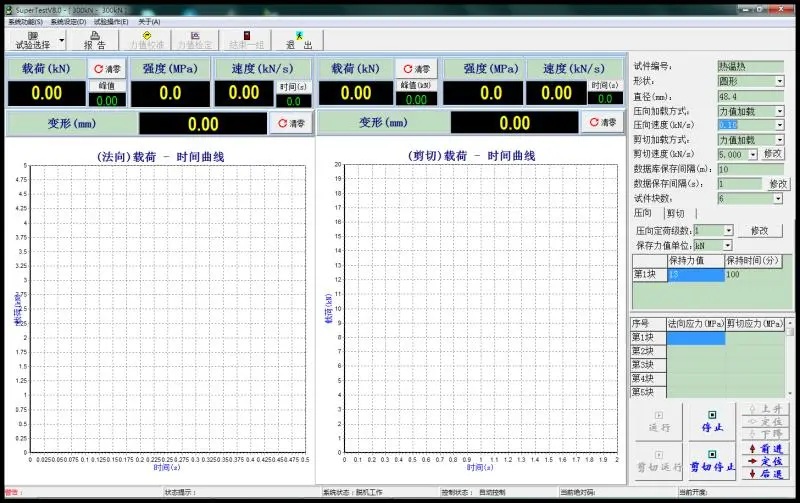Click the stress table vertical scrollbar
The width and height of the screenshot is (800, 503).
(x=790, y=357)
